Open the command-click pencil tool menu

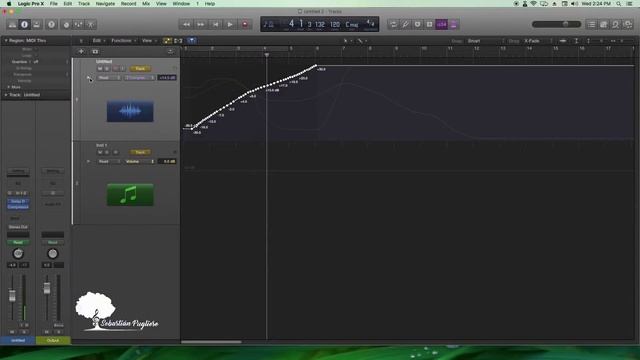pos(362,41)
